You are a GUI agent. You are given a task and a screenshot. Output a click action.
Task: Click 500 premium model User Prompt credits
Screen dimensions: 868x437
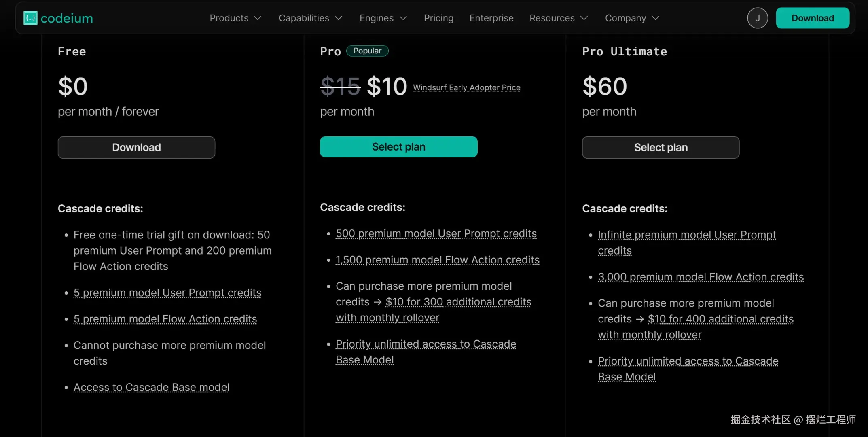[x=436, y=233]
